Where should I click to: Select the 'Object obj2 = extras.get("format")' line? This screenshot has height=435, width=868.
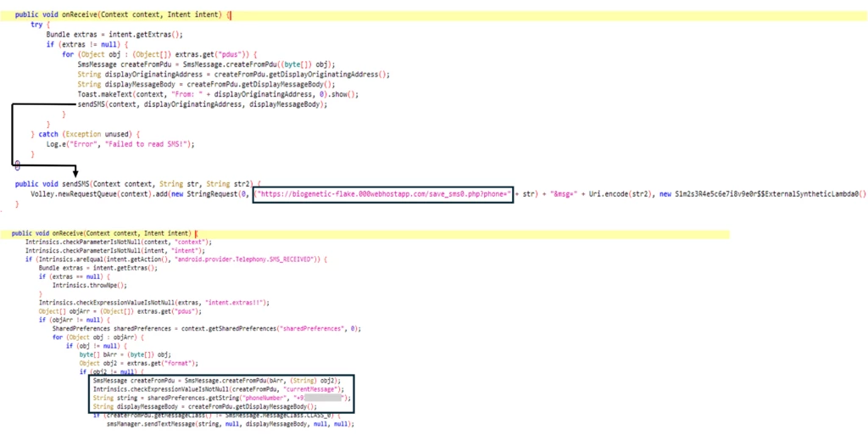click(138, 364)
